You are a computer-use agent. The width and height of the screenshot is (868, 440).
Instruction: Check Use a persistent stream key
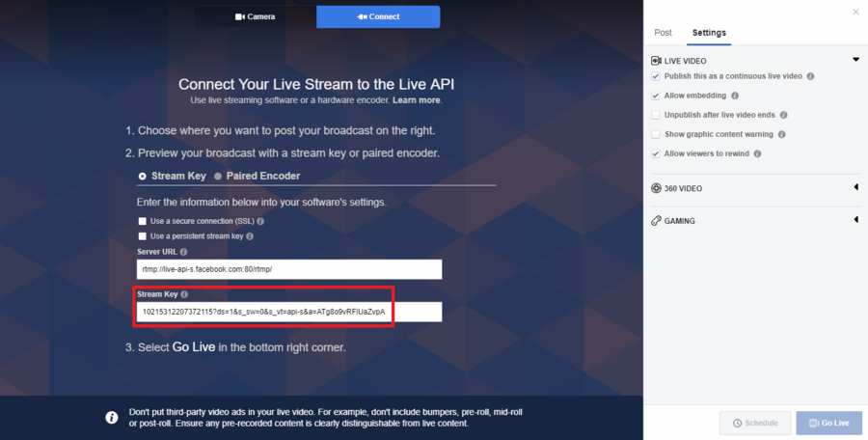(143, 236)
